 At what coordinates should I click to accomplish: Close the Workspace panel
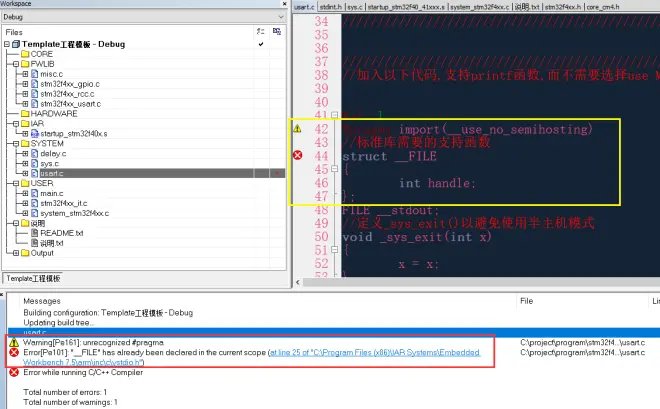[x=284, y=4]
